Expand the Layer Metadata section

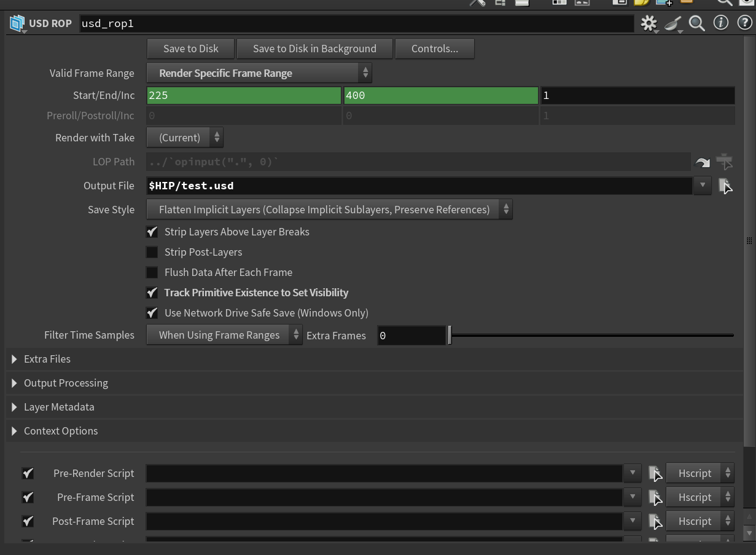coord(14,407)
